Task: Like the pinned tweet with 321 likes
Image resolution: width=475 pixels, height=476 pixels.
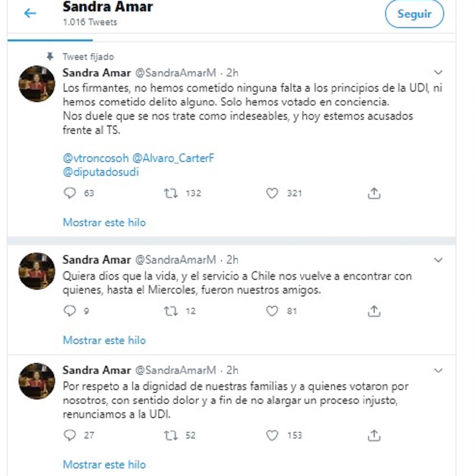Action: 272,193
